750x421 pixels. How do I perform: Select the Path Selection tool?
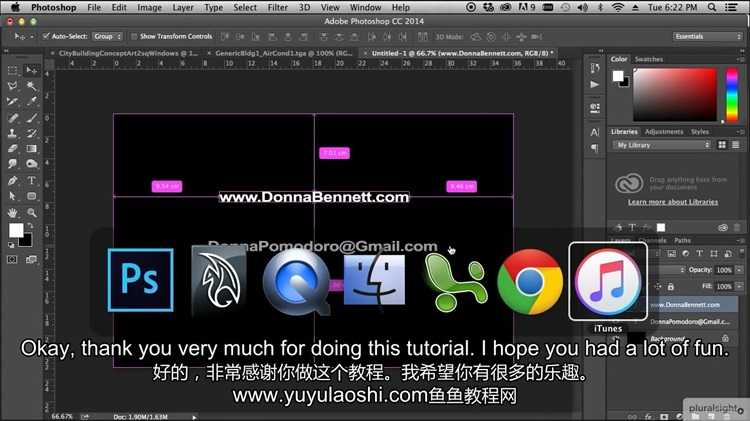pyautogui.click(x=13, y=196)
